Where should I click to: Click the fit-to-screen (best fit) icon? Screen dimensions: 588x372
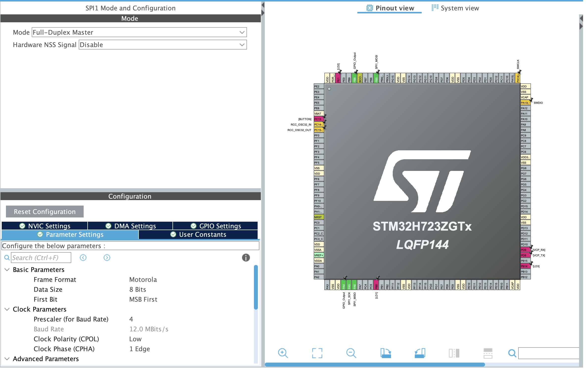coord(317,353)
